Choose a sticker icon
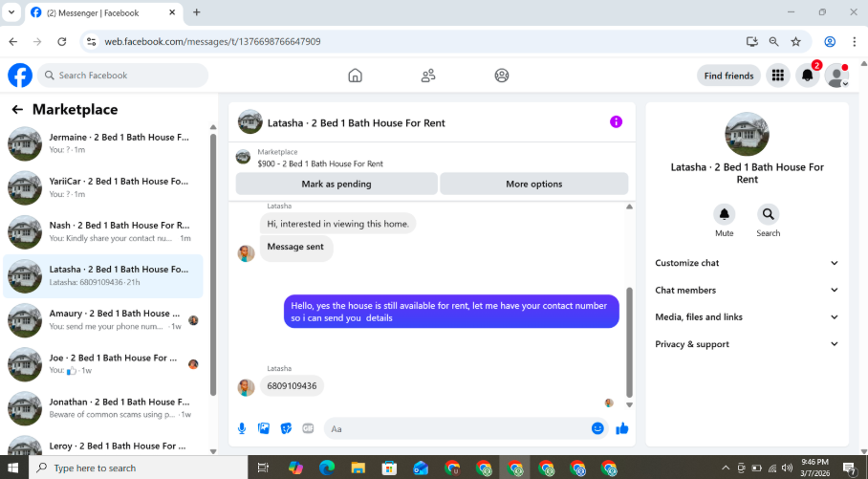 [286, 428]
